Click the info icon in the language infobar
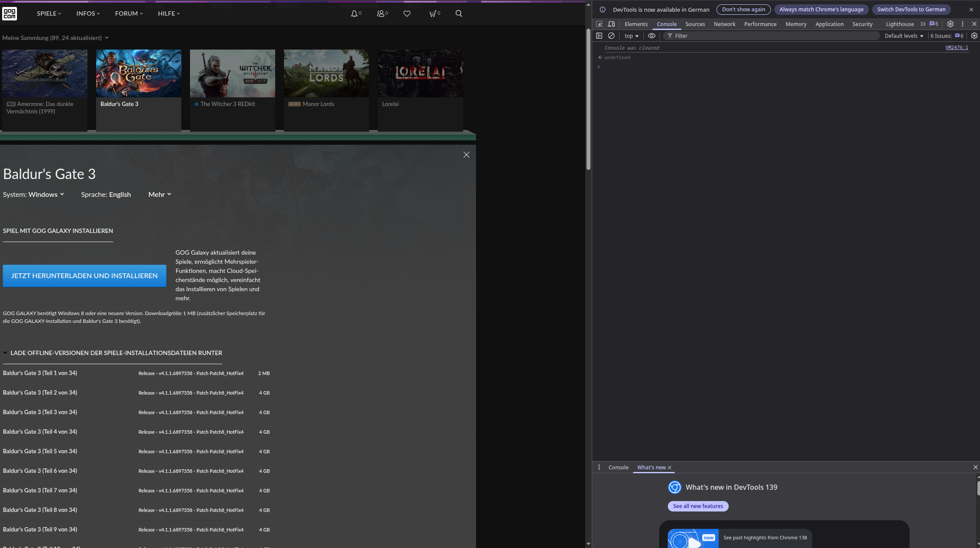Viewport: 980px width, 548px height. pyautogui.click(x=603, y=10)
